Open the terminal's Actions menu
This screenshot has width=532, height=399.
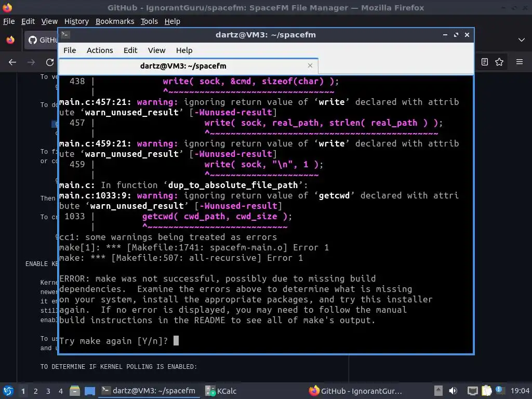100,50
